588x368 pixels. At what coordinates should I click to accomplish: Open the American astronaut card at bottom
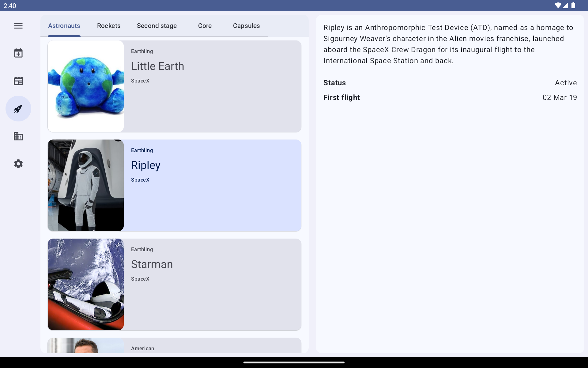tap(175, 346)
